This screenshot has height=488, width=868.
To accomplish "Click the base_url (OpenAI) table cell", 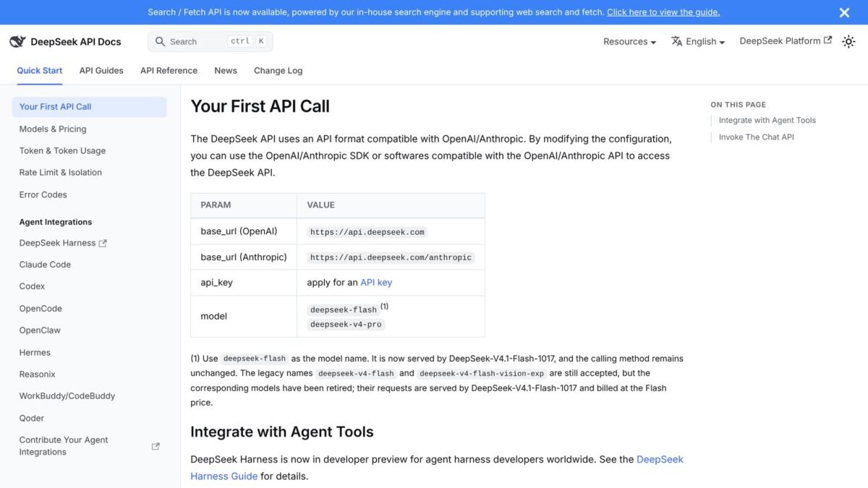I will 244,231.
